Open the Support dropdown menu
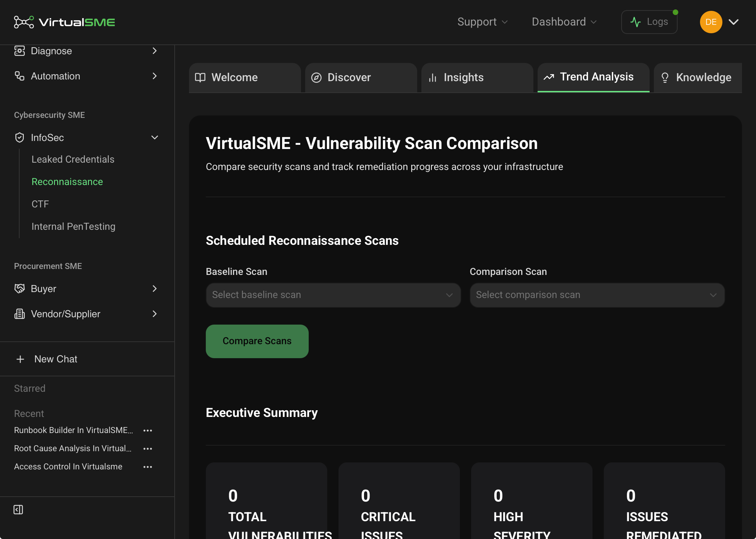Image resolution: width=756 pixels, height=539 pixels. tap(482, 22)
